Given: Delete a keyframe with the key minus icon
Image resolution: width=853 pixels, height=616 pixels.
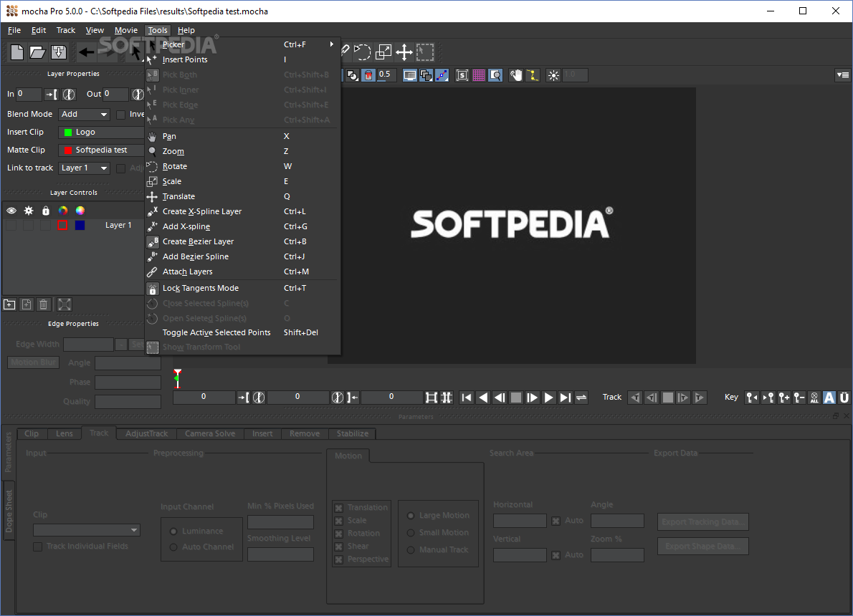Looking at the screenshot, I should click(x=799, y=398).
